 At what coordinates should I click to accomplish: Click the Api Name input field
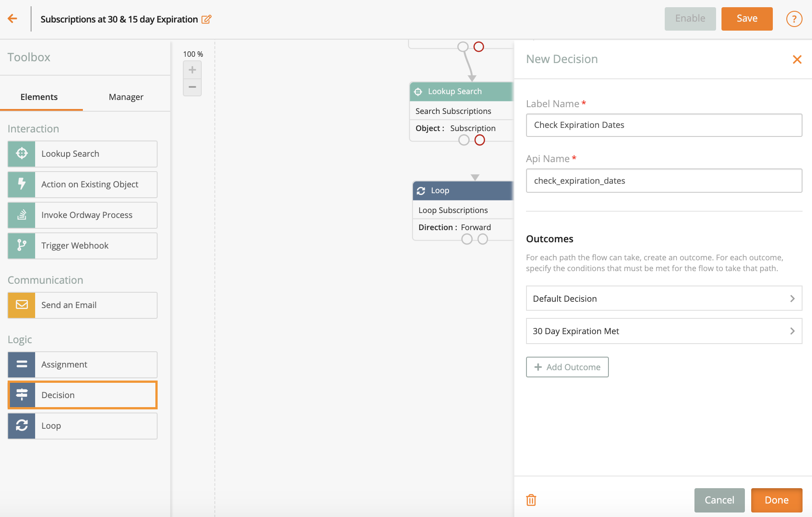coord(664,181)
